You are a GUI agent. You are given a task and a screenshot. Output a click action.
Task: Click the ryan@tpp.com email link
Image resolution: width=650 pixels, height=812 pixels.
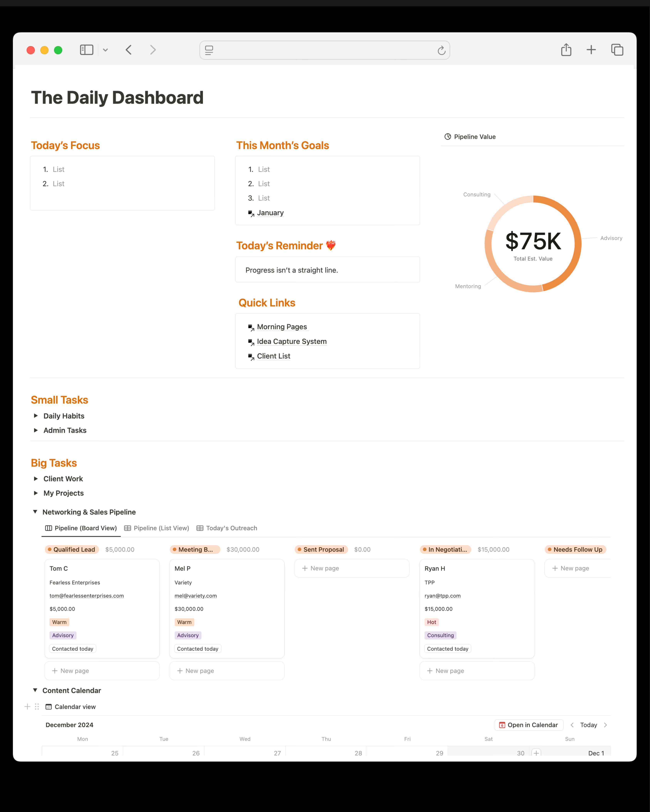[x=442, y=596]
